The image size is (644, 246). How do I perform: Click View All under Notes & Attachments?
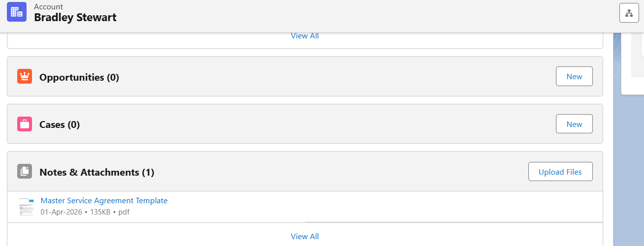coord(305,237)
